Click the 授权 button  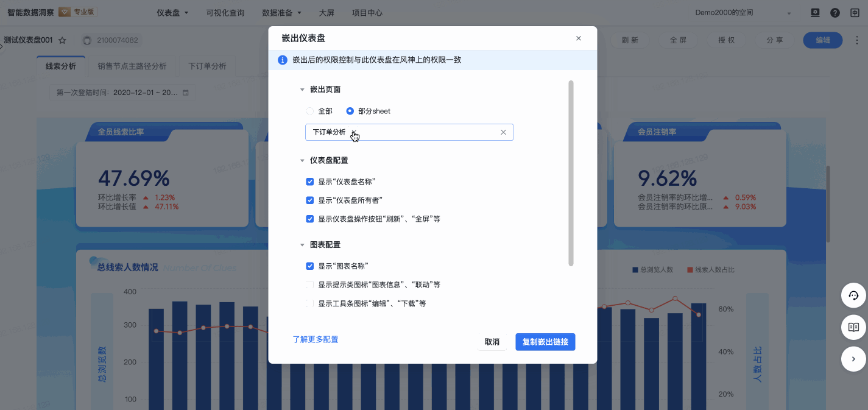pos(726,40)
